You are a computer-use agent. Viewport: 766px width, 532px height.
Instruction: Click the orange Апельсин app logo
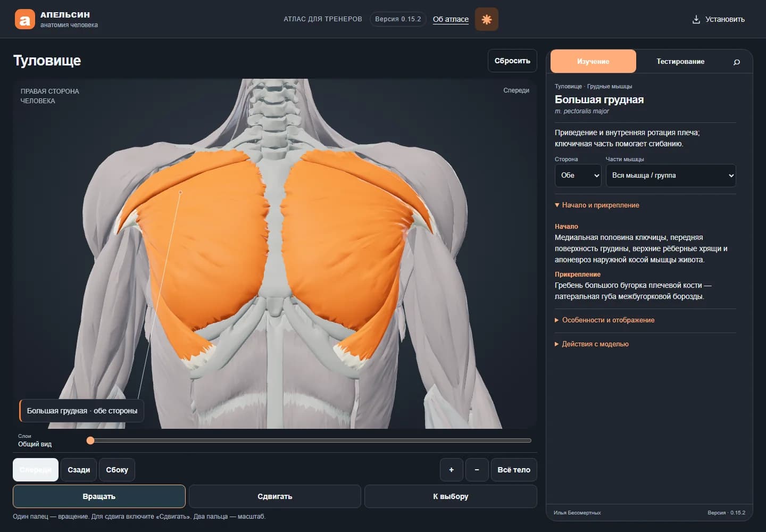(x=25, y=20)
